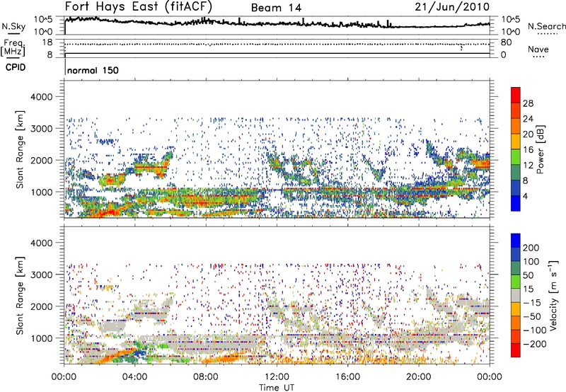Click the '12:00' time axis tick label

tap(277, 377)
